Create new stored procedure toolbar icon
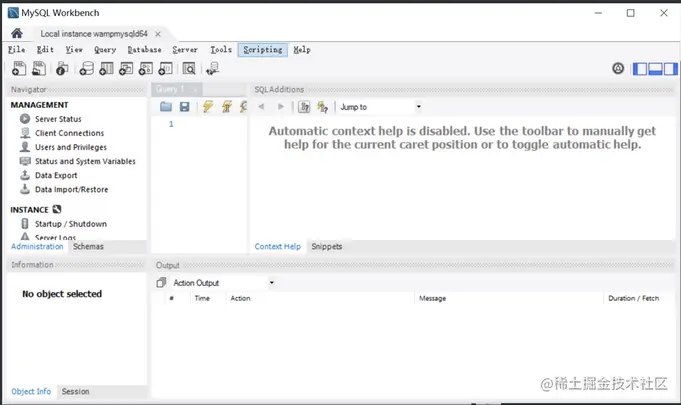Image resolution: width=681 pixels, height=405 pixels. click(x=145, y=69)
